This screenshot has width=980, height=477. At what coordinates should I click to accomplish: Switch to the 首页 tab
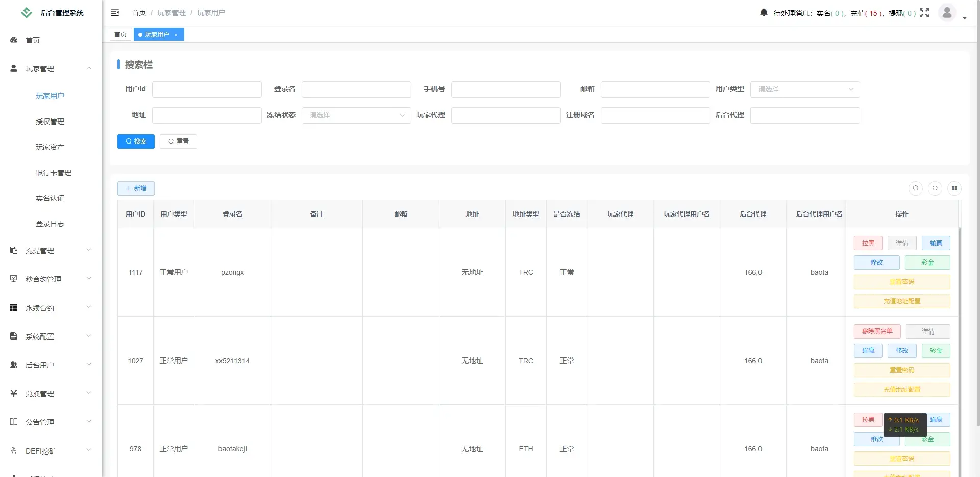tap(120, 35)
